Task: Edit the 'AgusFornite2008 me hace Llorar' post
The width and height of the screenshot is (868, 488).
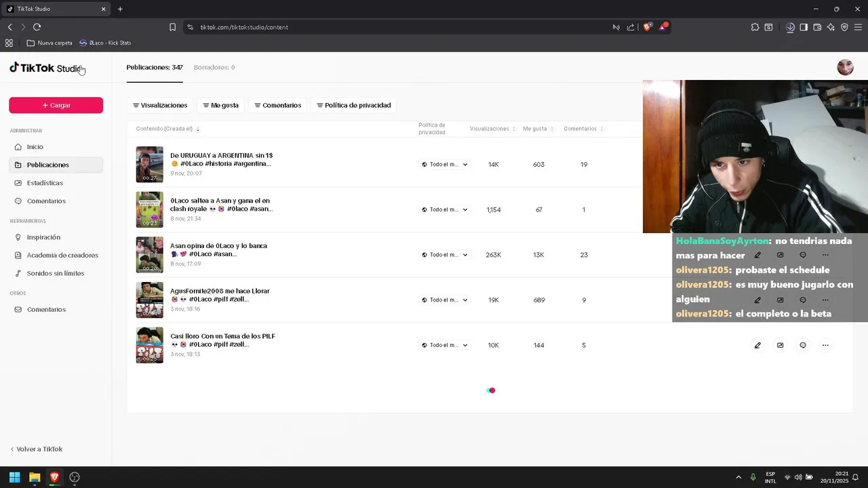Action: click(x=757, y=300)
